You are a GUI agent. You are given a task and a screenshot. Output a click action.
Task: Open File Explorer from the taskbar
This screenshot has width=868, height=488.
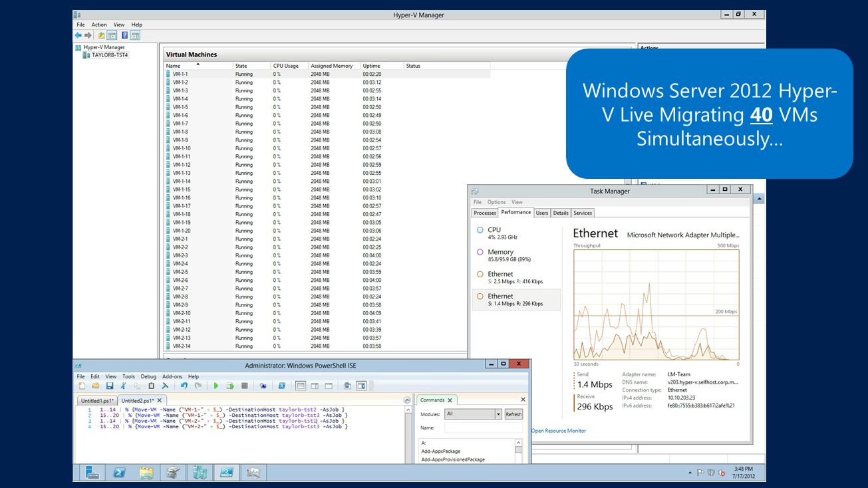click(146, 473)
